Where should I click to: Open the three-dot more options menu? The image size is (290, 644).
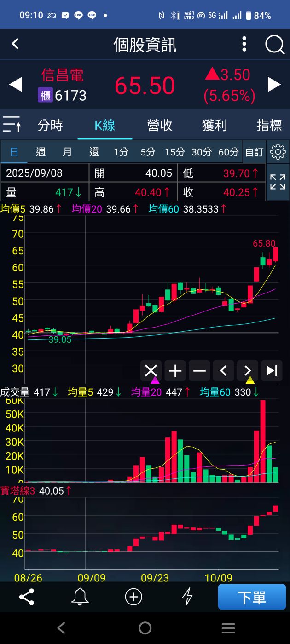coord(244,45)
